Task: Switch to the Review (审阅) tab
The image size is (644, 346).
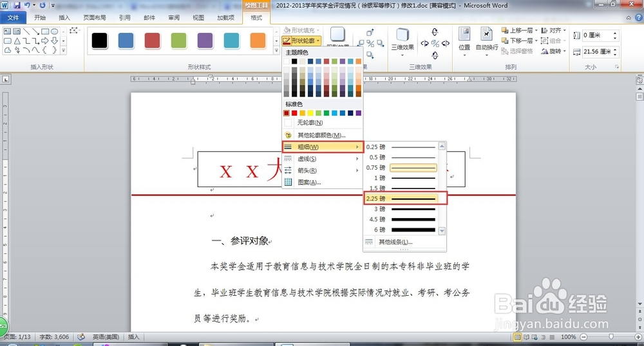Action: (174, 17)
